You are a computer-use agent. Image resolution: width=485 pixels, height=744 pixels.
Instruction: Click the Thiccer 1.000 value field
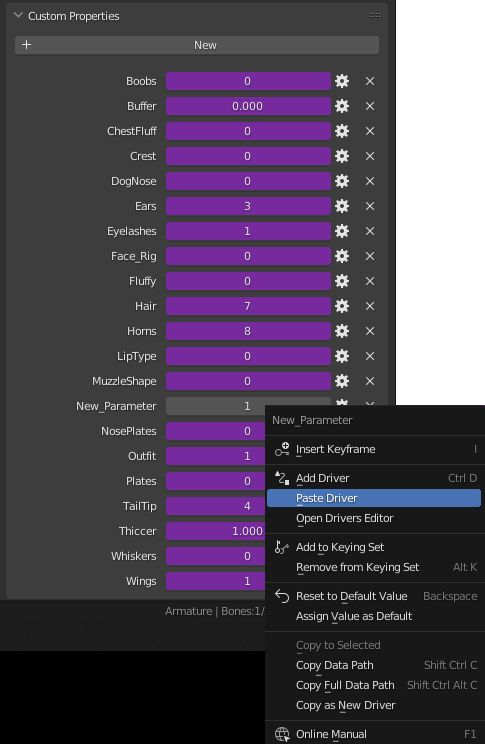pos(215,531)
